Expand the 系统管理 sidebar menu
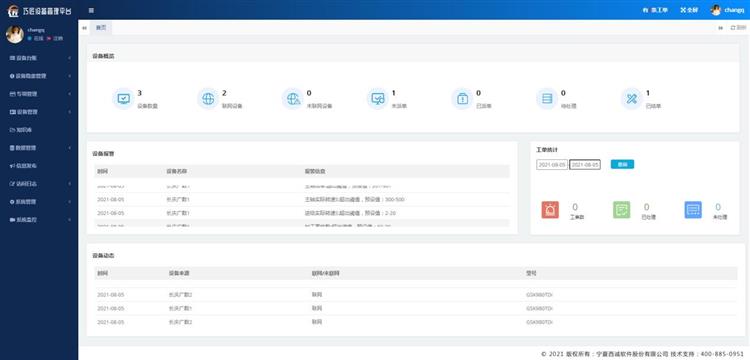This screenshot has height=360, width=750. pyautogui.click(x=39, y=202)
